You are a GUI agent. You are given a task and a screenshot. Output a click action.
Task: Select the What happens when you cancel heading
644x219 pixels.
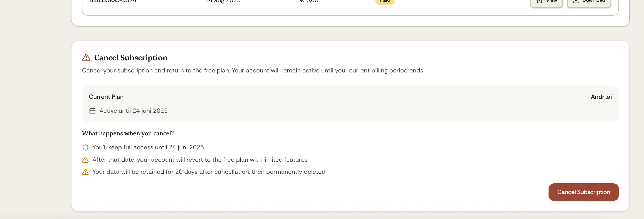point(128,133)
